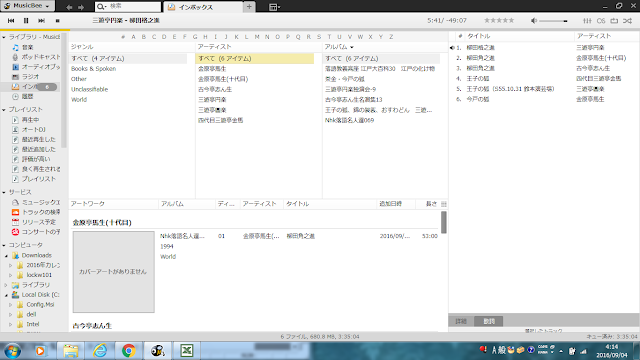The image size is (640, 360).
Task: Toggle shuffle mode icon
Action: click(628, 20)
